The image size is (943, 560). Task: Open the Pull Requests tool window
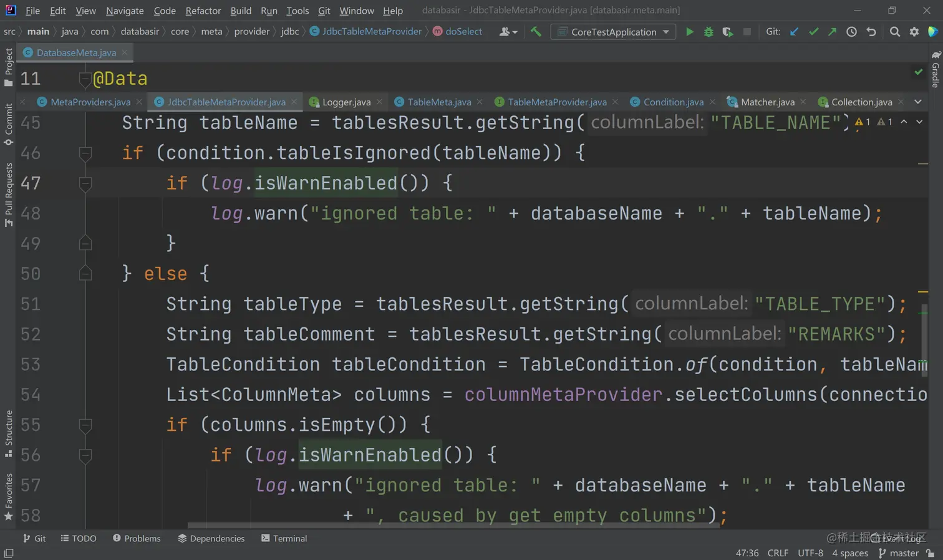(8, 195)
